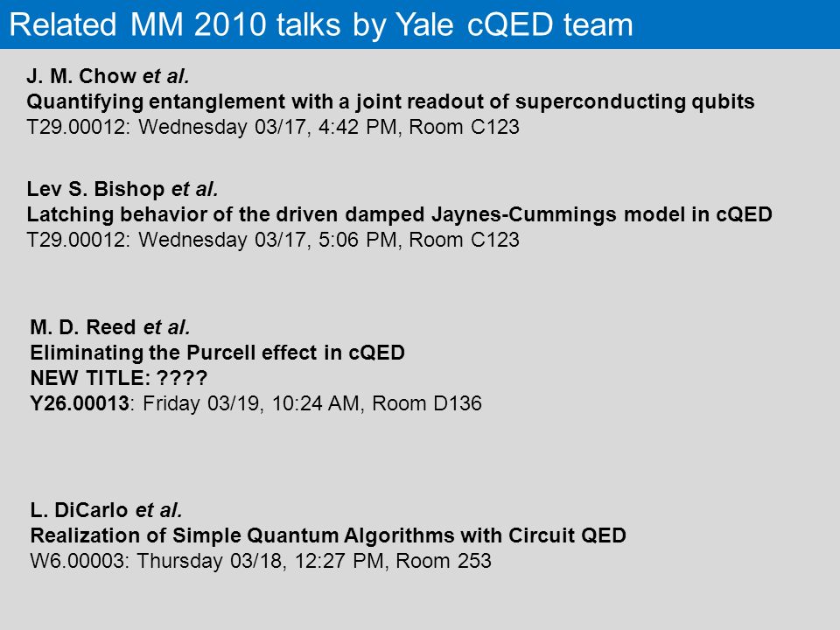Screen dimensions: 840x630
Task: Click the 'NEW TITLE: ????' line
Action: coord(118,378)
